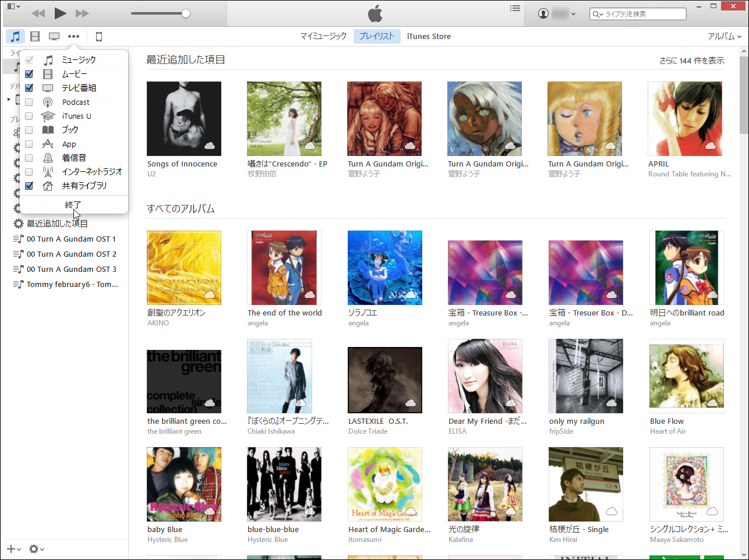Uncheck the 共有ライブラリ checkbox
The height and width of the screenshot is (560, 749).
coord(29,186)
